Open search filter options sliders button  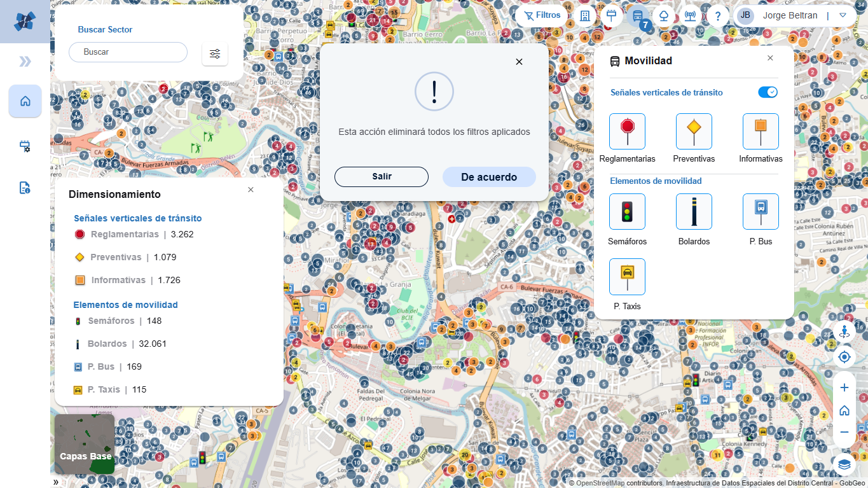215,53
